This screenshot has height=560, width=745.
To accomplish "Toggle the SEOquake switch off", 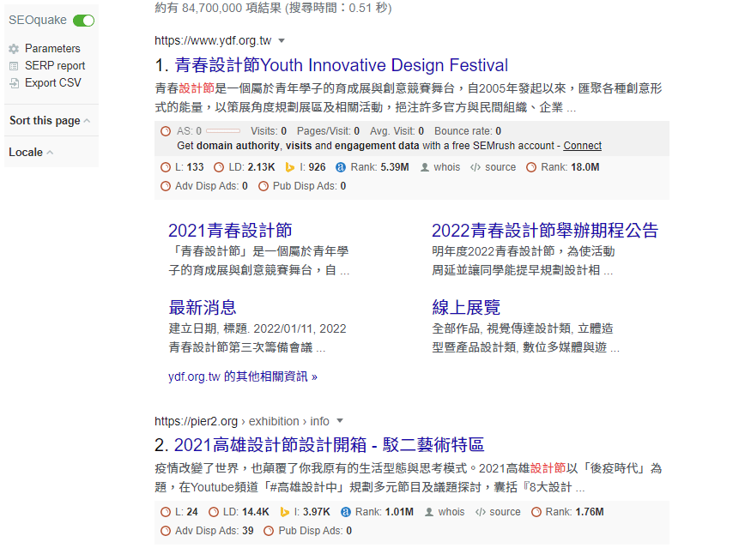I will click(83, 21).
